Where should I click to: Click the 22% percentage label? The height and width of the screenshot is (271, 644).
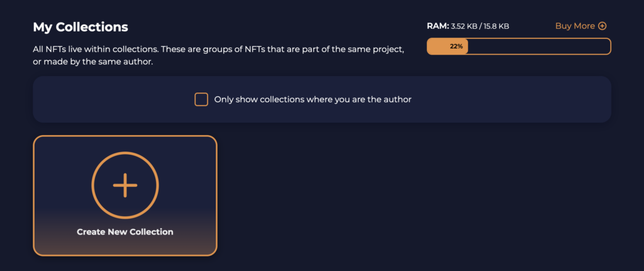point(456,47)
